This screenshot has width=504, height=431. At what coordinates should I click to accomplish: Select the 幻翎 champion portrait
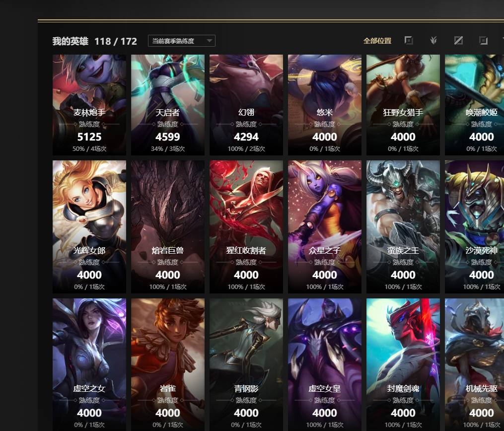click(246, 105)
